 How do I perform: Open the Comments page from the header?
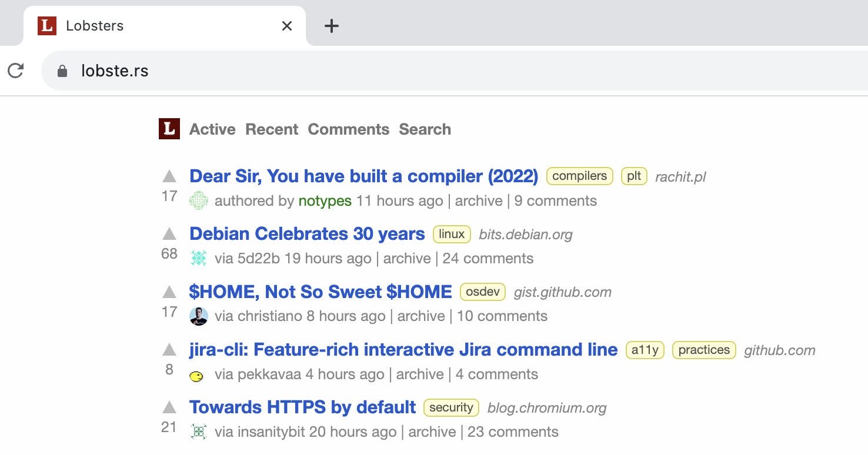[349, 129]
